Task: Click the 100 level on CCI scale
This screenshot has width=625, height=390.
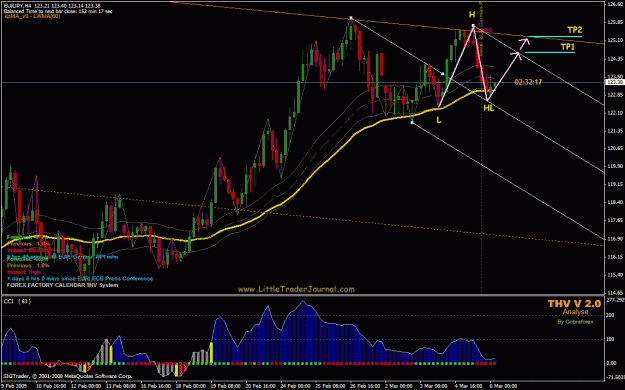Action: (611, 339)
